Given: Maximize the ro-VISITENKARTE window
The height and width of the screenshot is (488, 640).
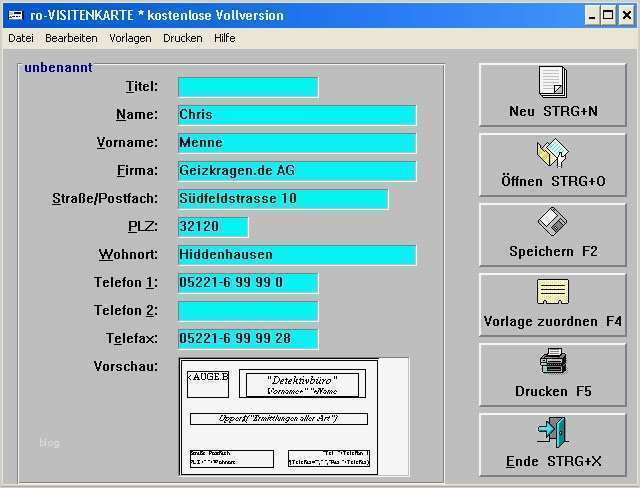Looking at the screenshot, I should point(608,16).
